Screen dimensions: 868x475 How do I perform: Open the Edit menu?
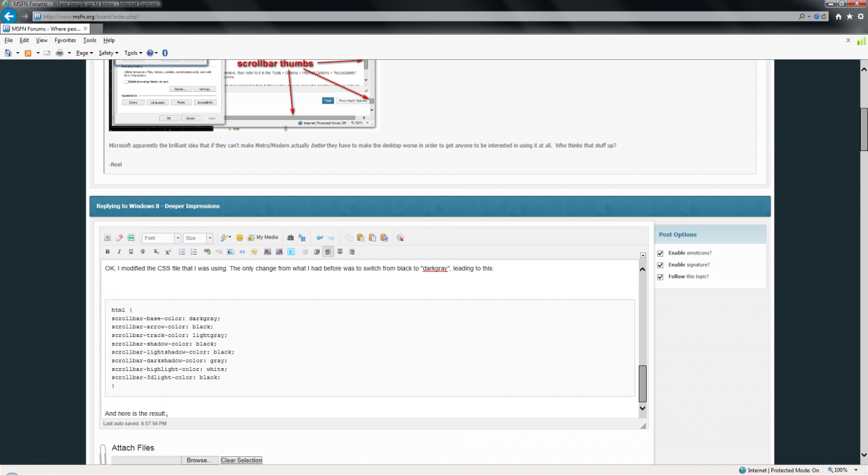[25, 40]
